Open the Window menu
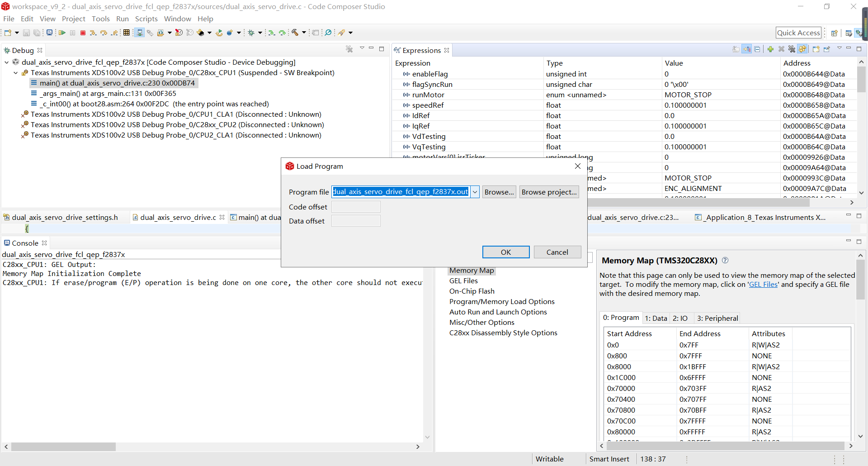This screenshot has height=466, width=868. pos(178,19)
